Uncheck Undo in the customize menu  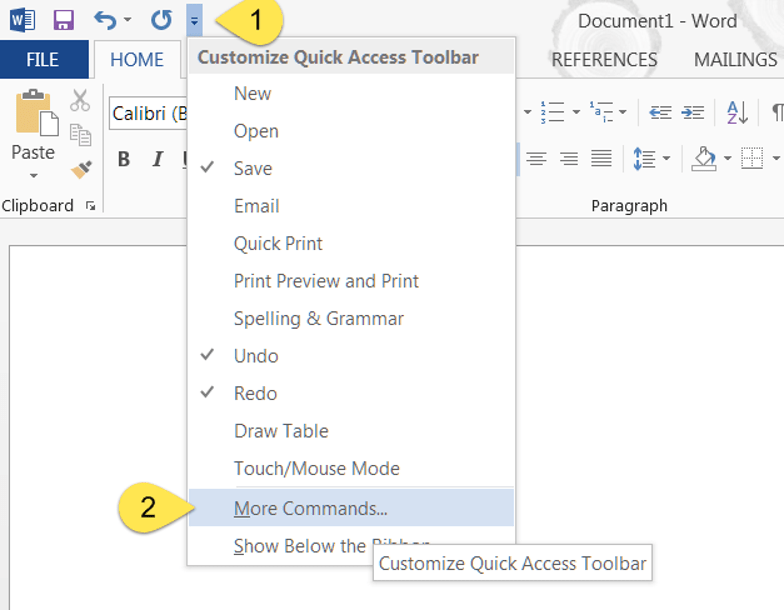[x=256, y=356]
